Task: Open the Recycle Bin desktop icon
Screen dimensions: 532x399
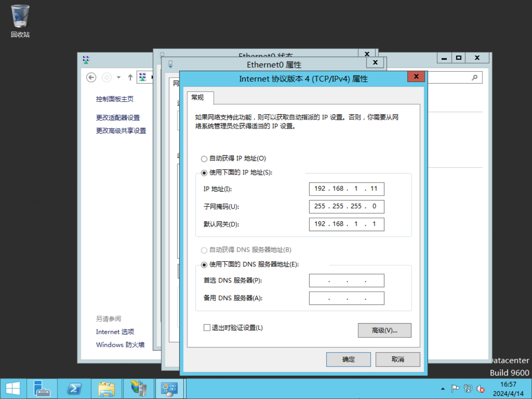Action: point(20,21)
